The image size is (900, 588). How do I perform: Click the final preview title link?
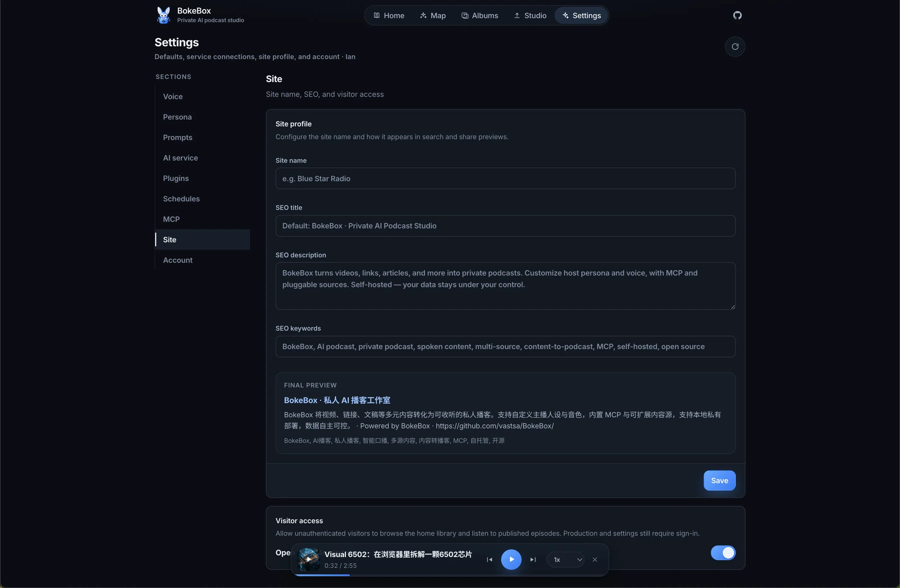point(337,400)
